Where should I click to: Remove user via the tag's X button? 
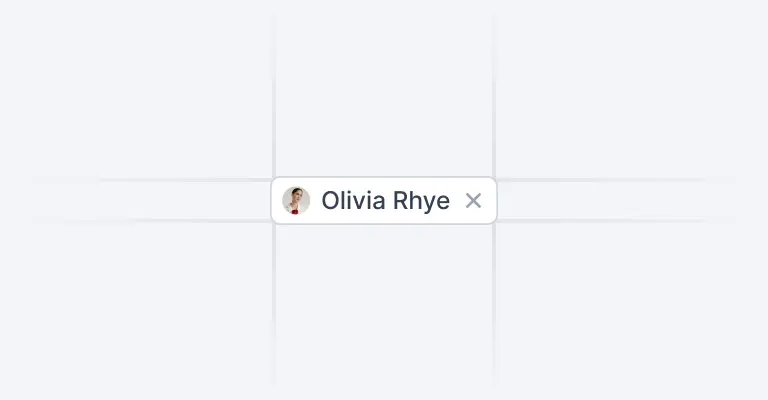coord(473,201)
